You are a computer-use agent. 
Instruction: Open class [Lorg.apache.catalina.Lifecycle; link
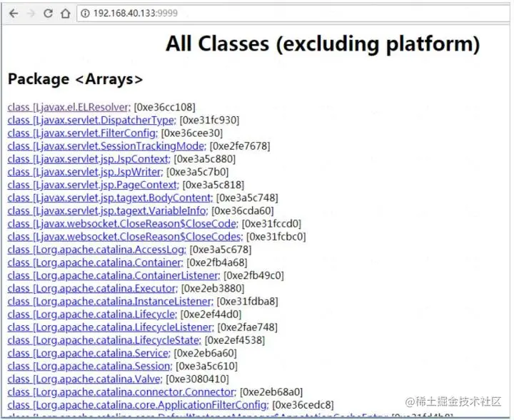[x=92, y=314]
